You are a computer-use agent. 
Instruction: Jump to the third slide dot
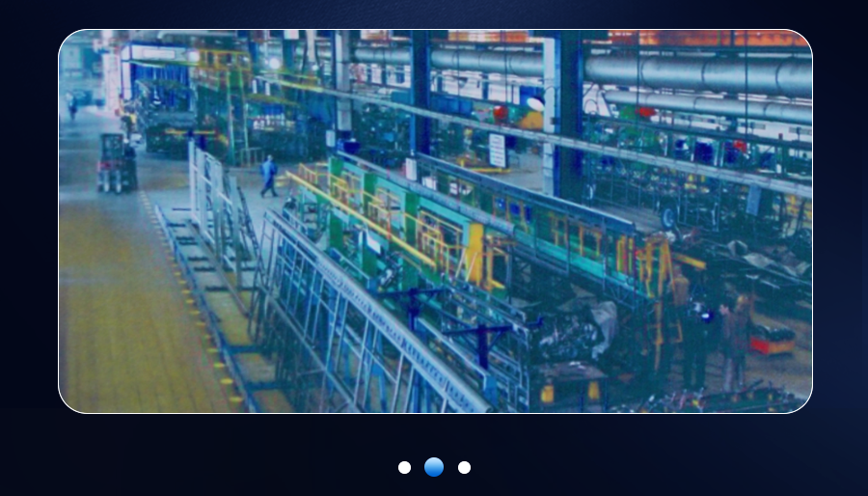point(464,467)
